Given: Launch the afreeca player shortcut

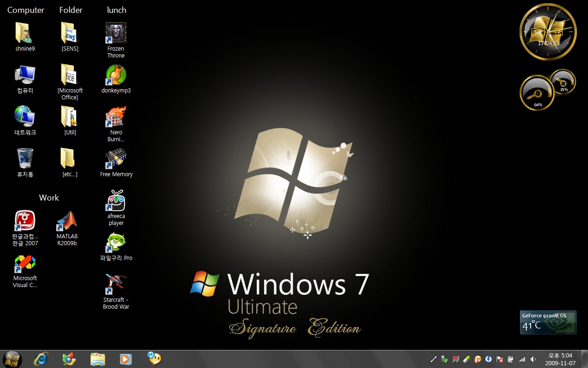Looking at the screenshot, I should pyautogui.click(x=116, y=201).
